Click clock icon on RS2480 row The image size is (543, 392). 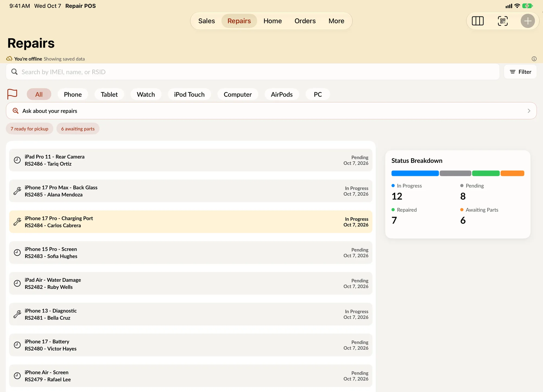[x=17, y=345]
